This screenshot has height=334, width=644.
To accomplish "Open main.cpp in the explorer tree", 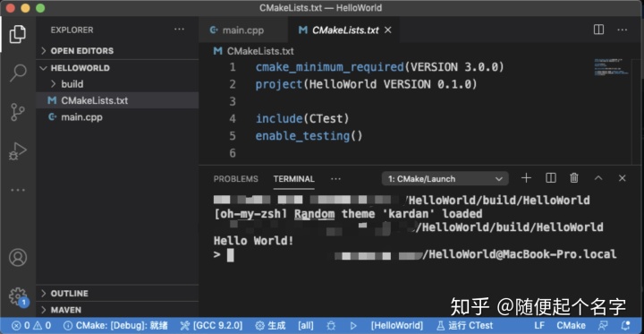I will [x=117, y=117].
